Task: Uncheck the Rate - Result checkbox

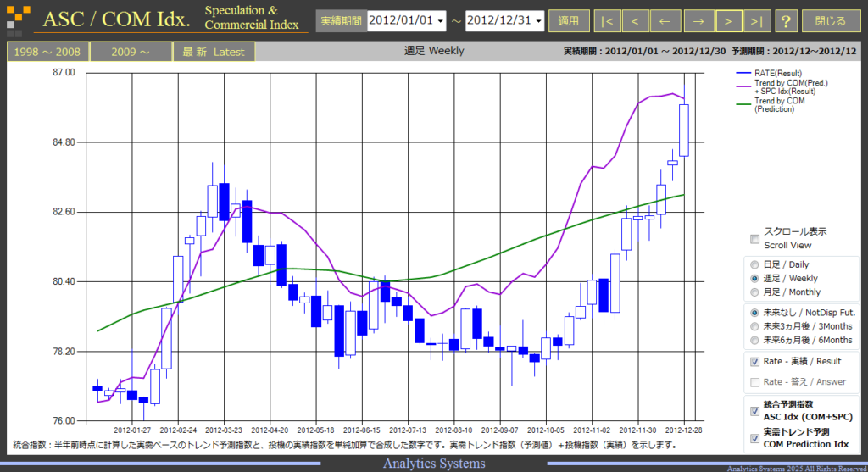Action: 754,362
